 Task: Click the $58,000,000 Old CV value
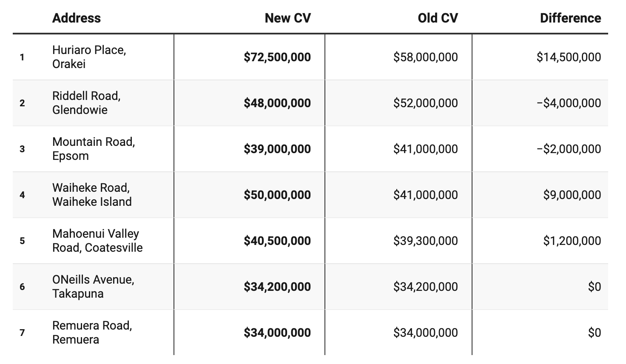(425, 57)
